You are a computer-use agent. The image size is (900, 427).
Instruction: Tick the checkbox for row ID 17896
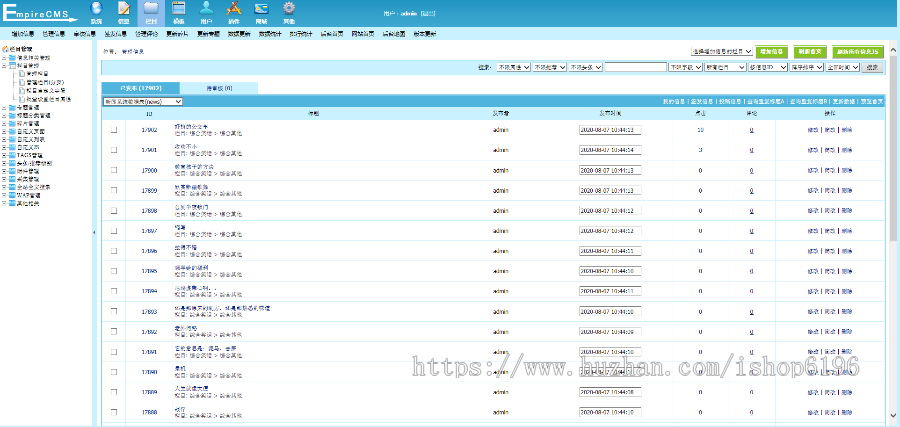[x=114, y=251]
